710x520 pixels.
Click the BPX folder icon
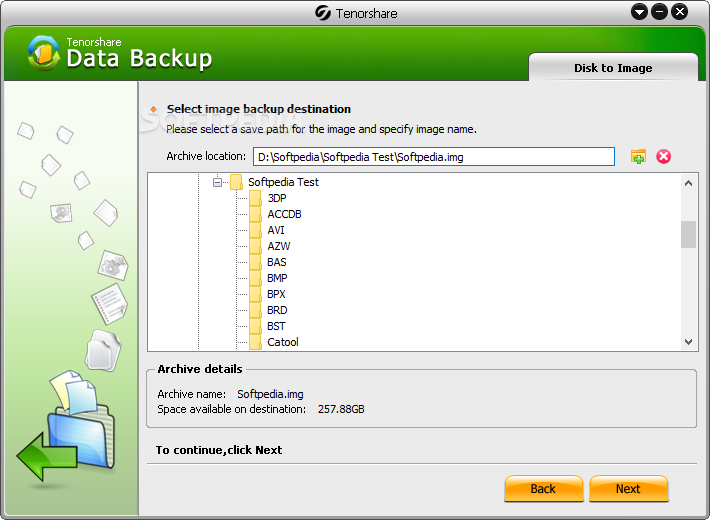(255, 294)
